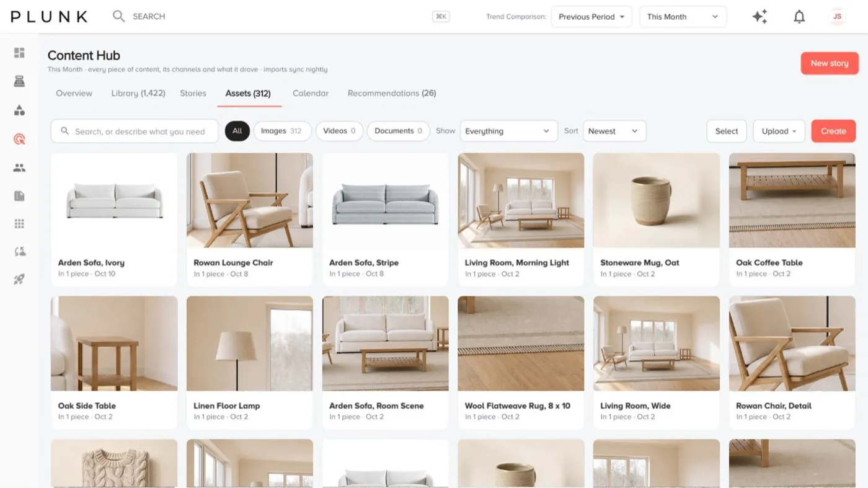The height and width of the screenshot is (488, 868).
Task: Click the Create button
Action: pyautogui.click(x=833, y=131)
